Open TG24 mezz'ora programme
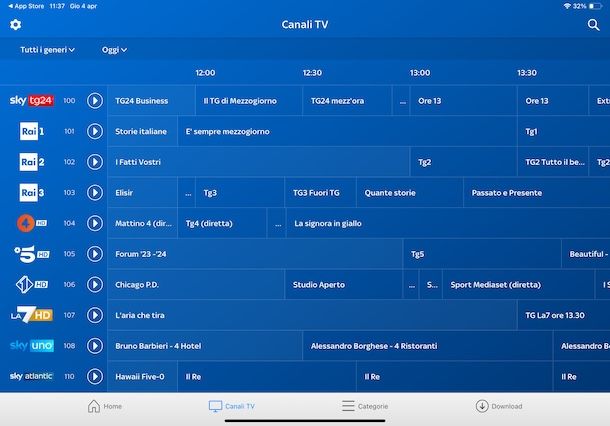The image size is (610, 426). click(x=347, y=101)
